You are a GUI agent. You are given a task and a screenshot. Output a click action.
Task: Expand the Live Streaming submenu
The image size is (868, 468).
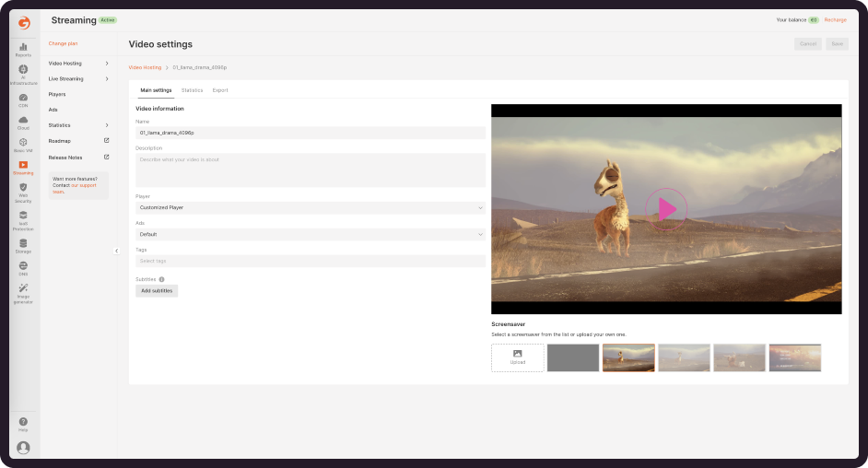coord(107,79)
